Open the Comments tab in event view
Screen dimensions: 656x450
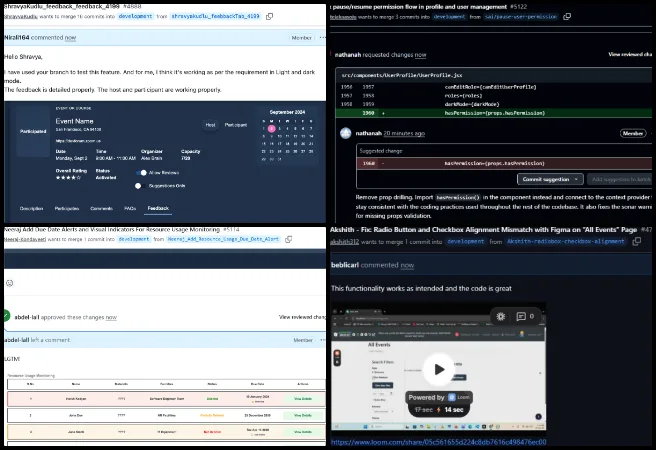click(101, 208)
